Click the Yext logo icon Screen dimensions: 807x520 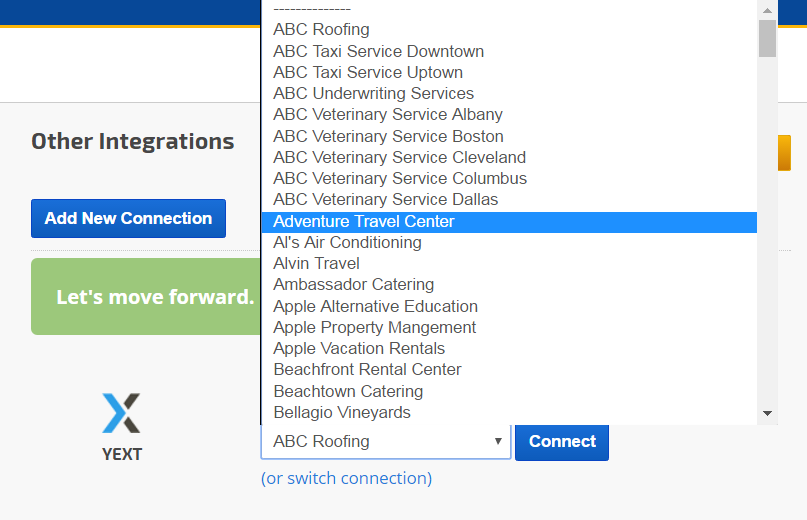coord(121,413)
